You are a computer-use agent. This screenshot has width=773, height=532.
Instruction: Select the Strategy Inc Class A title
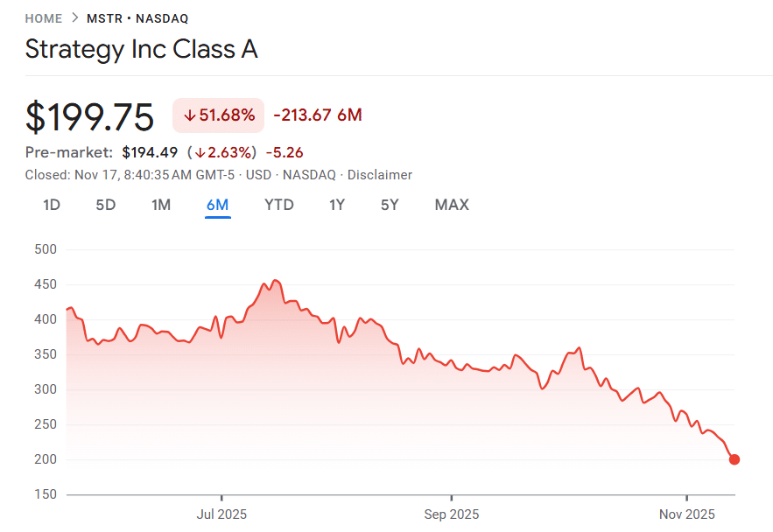(x=141, y=50)
